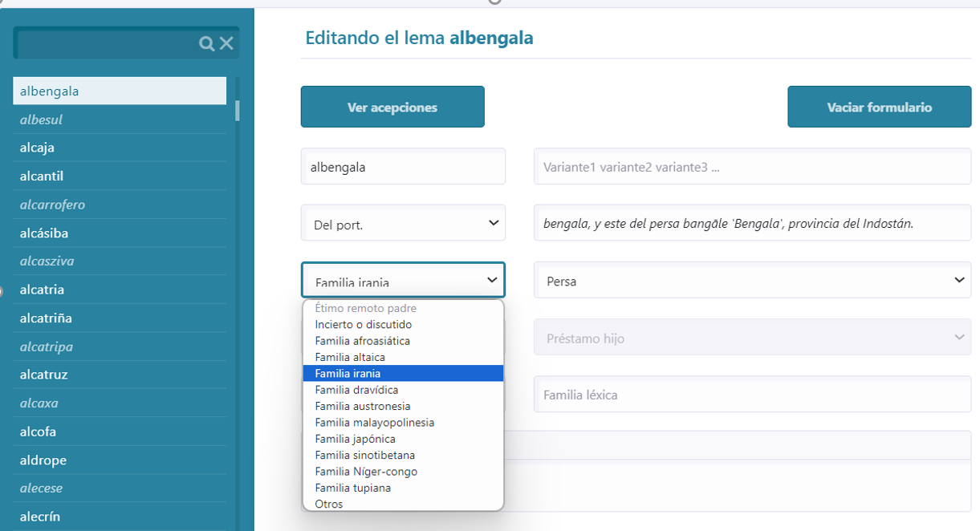The width and height of the screenshot is (980, 531).
Task: Click the Variante1 variante2 variants field
Action: (x=752, y=168)
